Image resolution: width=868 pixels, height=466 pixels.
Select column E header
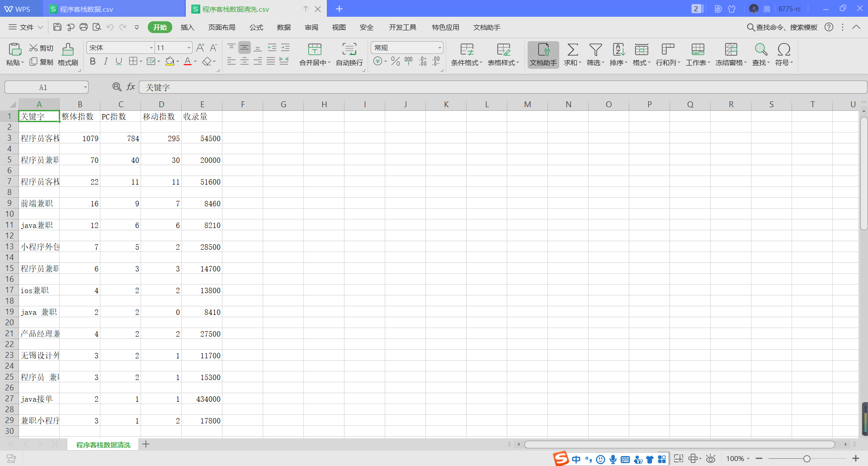click(x=202, y=104)
